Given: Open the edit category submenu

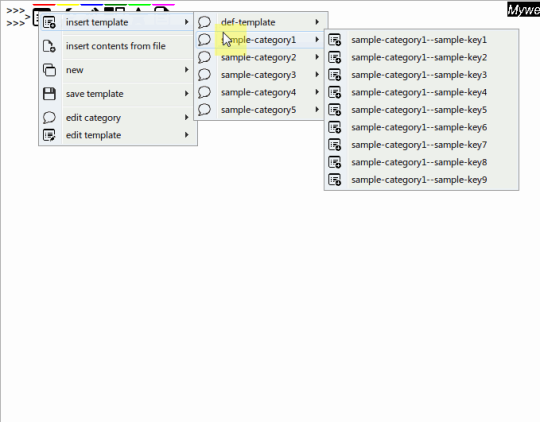Looking at the screenshot, I should (x=117, y=118).
